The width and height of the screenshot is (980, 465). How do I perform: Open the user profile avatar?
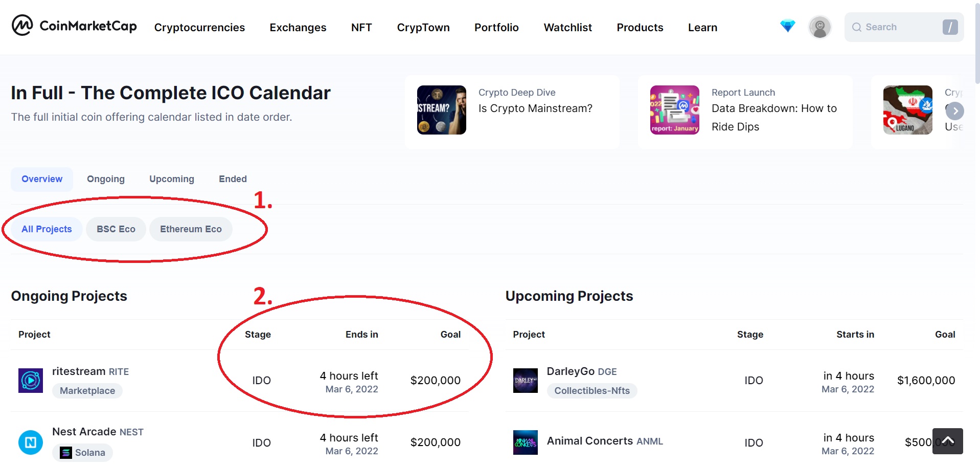click(x=819, y=27)
